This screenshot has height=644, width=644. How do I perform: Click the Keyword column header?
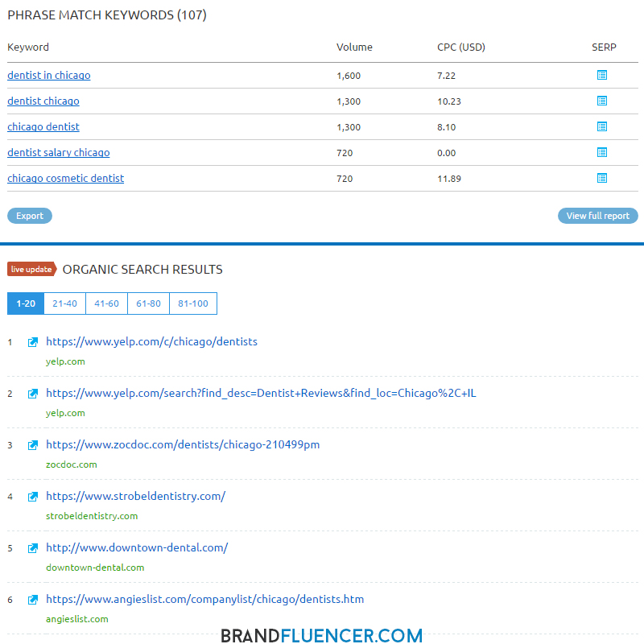(x=28, y=47)
